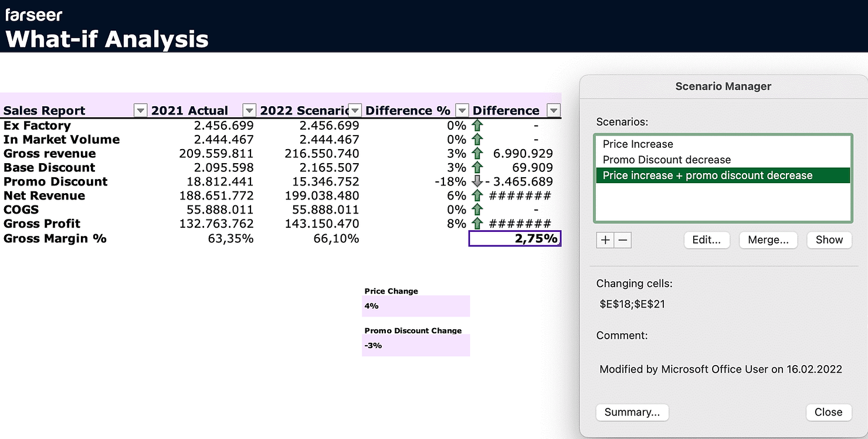This screenshot has width=868, height=439.
Task: Click the Price Change 4% input cell
Action: (416, 306)
